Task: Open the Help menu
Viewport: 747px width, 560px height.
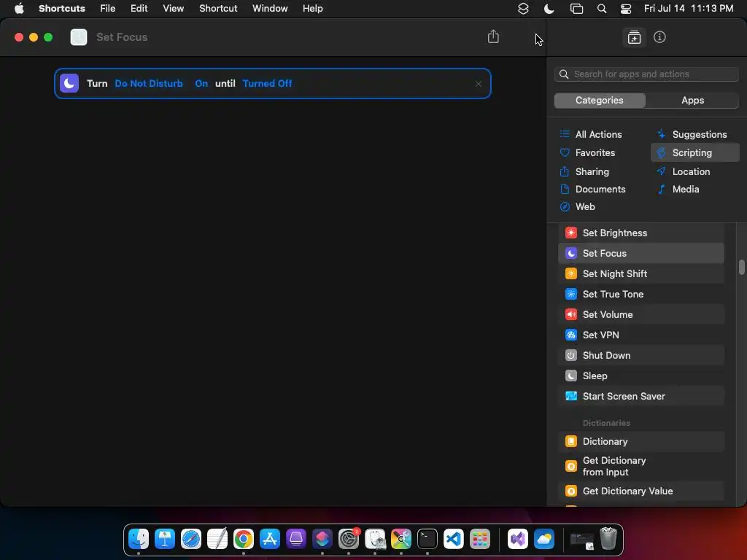Action: pyautogui.click(x=312, y=9)
